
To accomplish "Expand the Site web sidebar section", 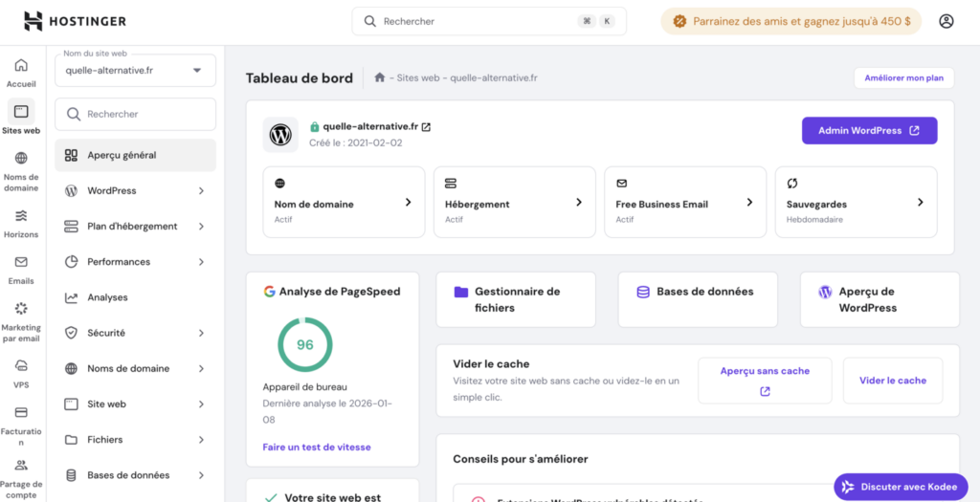I will pos(201,404).
